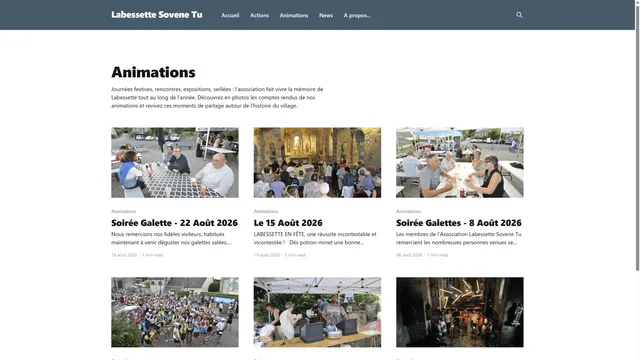This screenshot has height=360, width=640.
Task: Open the Soirée Galettes 8 Août dinner photo
Action: pos(460,162)
